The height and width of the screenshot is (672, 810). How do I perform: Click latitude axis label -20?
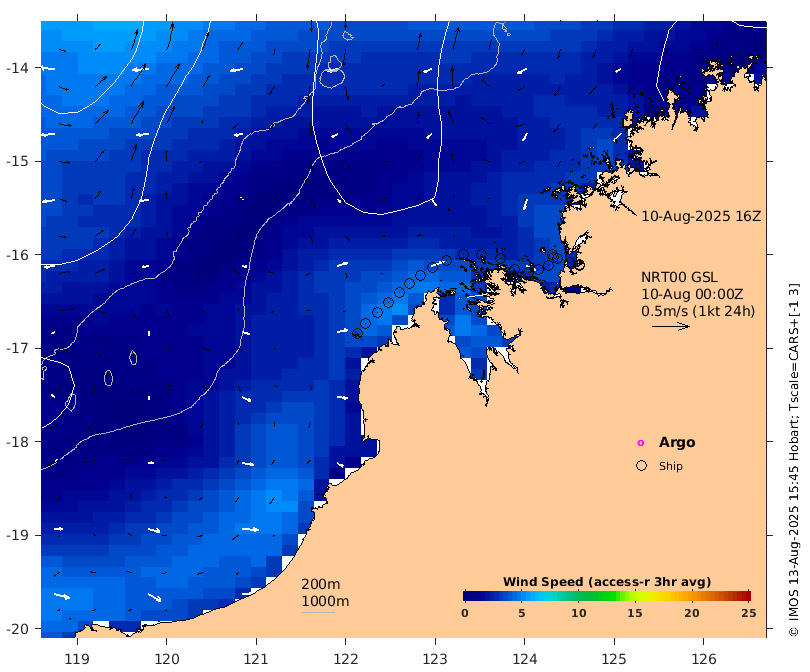click(17, 629)
